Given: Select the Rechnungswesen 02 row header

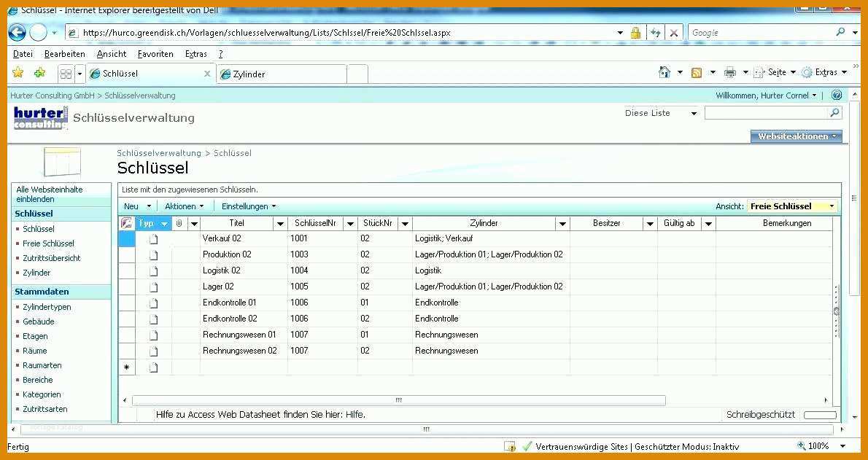Looking at the screenshot, I should point(128,351).
